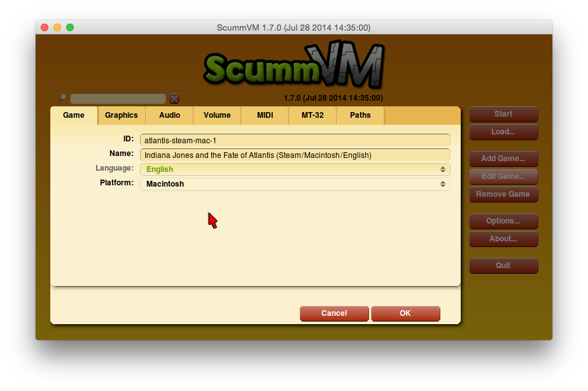Screen dimensions: 588x391
Task: Click the Start button
Action: click(x=503, y=114)
